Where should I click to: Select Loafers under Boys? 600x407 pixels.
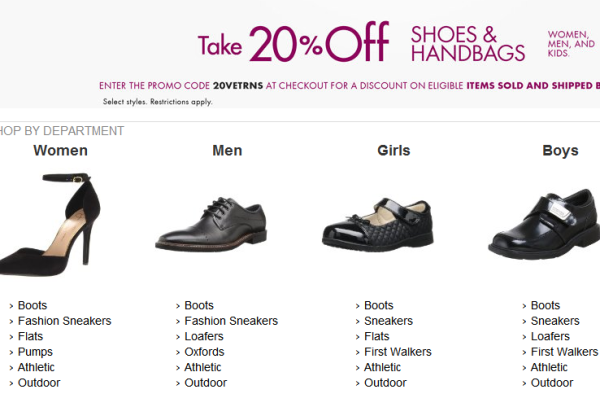click(x=550, y=336)
